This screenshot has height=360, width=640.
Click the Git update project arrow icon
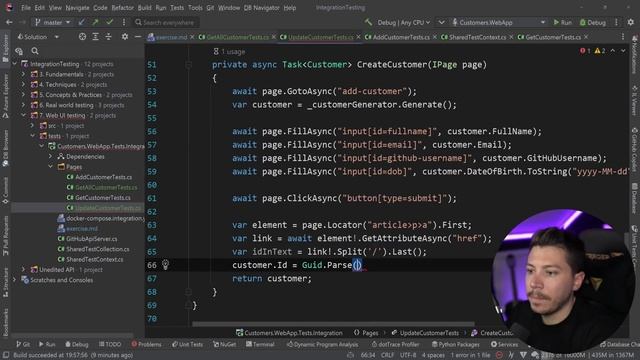pos(82,22)
